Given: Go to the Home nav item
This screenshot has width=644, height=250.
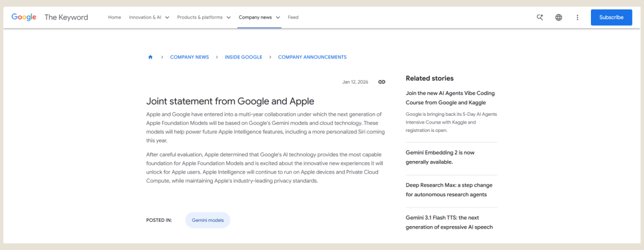Looking at the screenshot, I should pos(114,17).
